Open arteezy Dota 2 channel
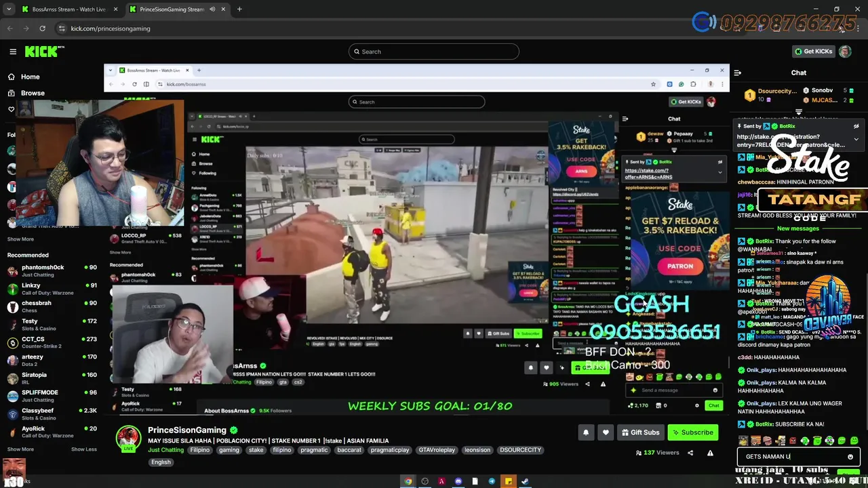This screenshot has width=868, height=488. click(52, 360)
